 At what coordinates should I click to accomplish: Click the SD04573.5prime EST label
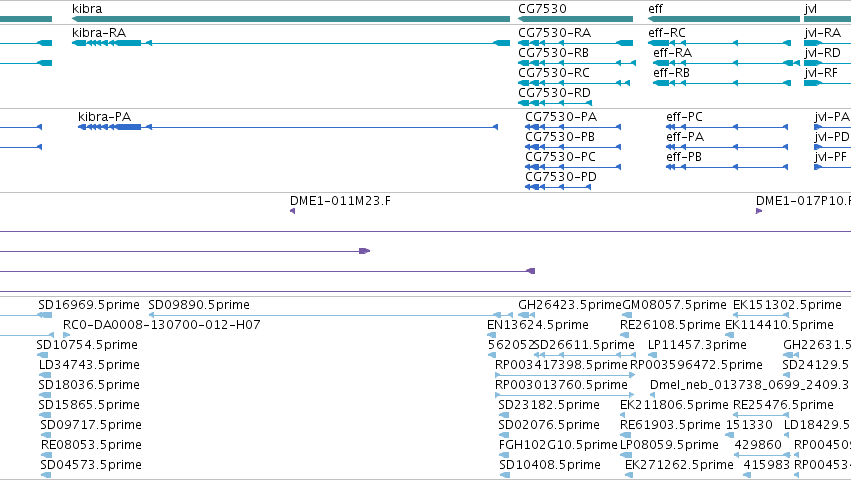coord(91,465)
